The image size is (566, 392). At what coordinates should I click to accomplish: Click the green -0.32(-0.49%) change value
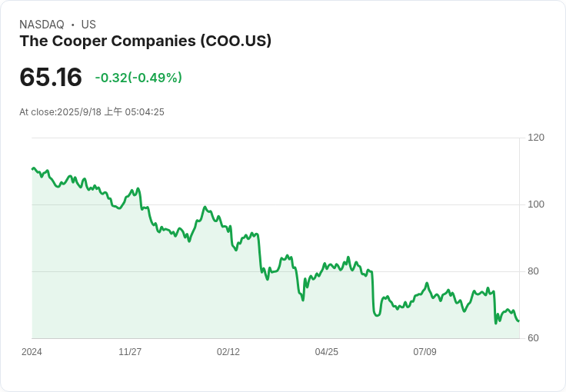[x=138, y=78]
